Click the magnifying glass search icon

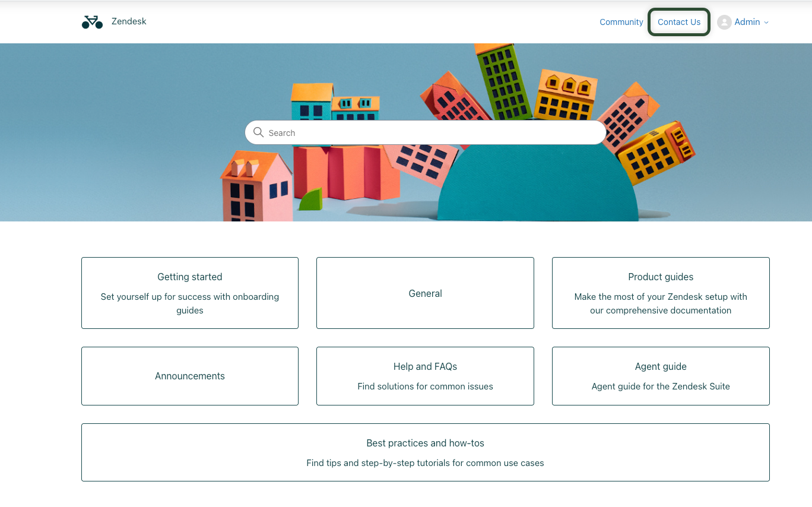[x=258, y=132]
